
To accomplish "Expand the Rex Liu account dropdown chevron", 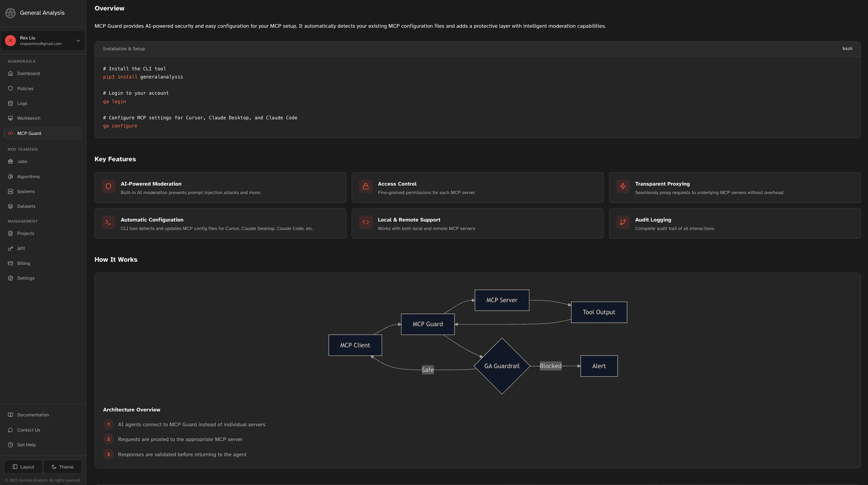I will coord(78,41).
